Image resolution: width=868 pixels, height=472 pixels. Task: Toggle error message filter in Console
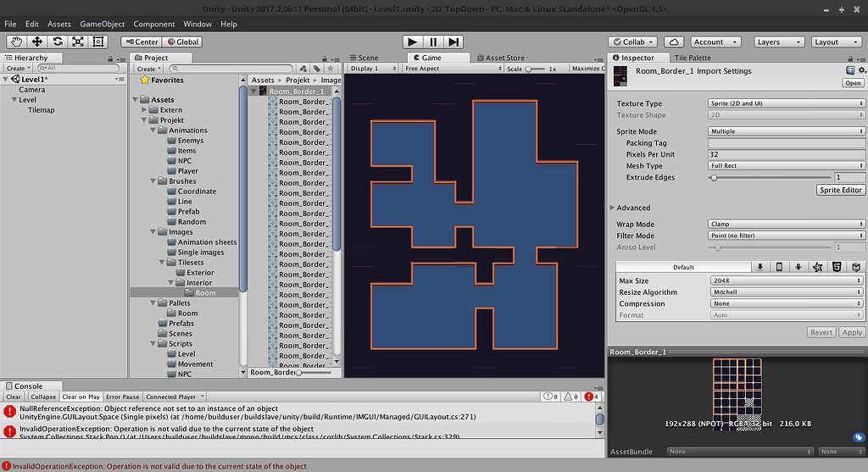(591, 397)
